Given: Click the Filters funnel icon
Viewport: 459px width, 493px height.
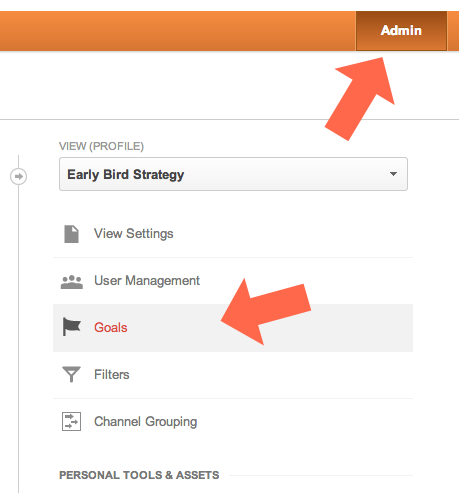Looking at the screenshot, I should (x=71, y=374).
